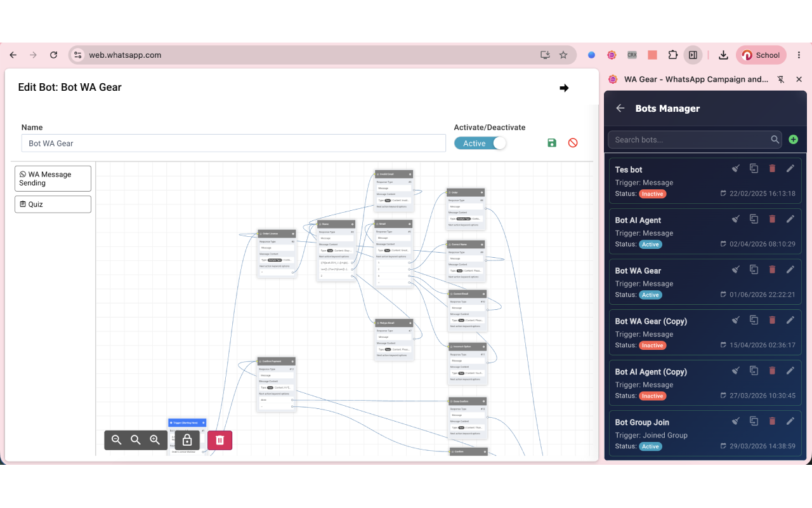The image size is (812, 508).
Task: Add a Quiz node
Action: 53,204
